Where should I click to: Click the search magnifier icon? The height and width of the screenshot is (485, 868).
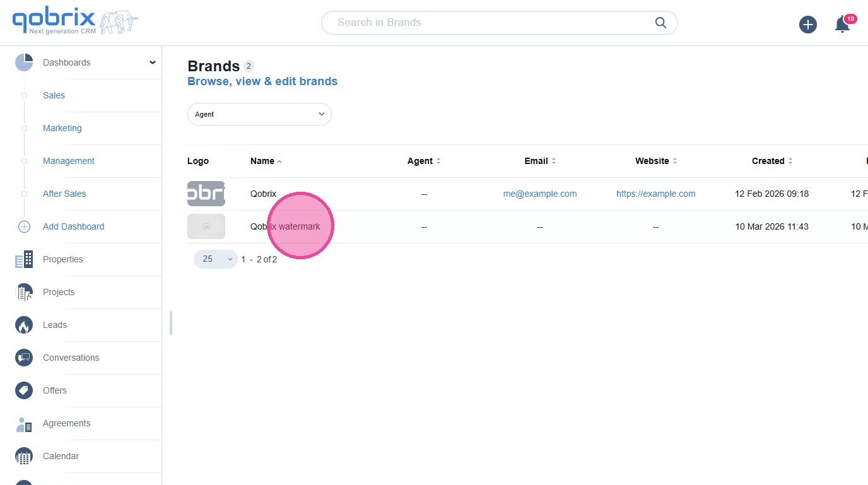click(x=660, y=23)
